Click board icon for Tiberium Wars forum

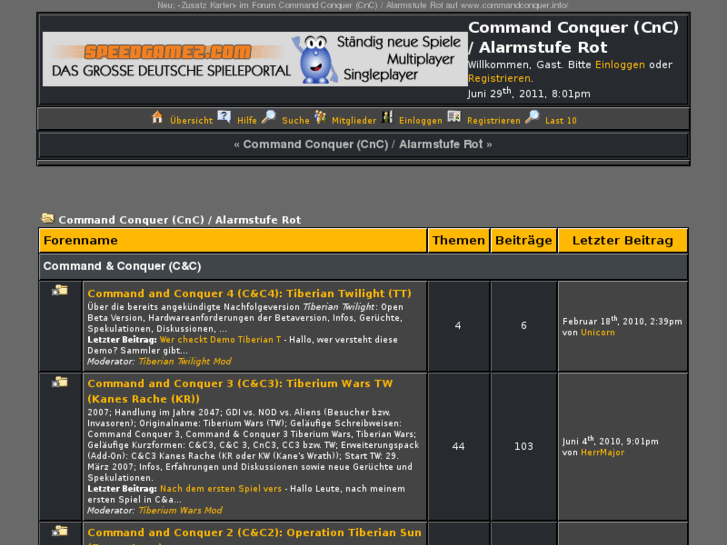(60, 382)
